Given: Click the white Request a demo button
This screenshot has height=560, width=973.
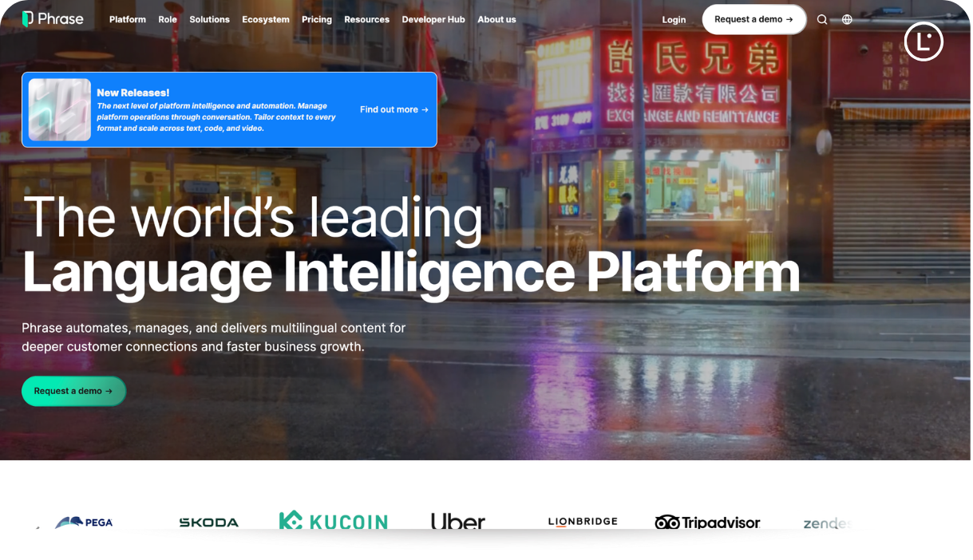Looking at the screenshot, I should 754,20.
